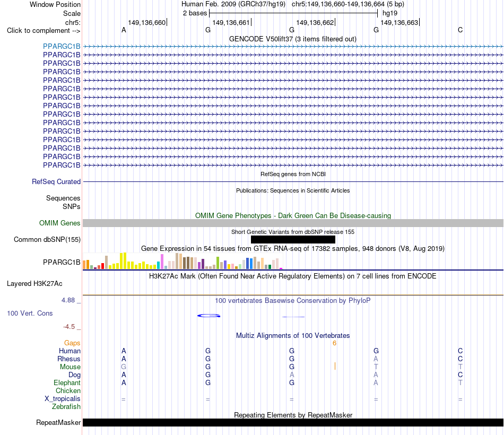504x435 pixels.
Task: Select the Elephant alignment row label
Action: click(x=67, y=382)
